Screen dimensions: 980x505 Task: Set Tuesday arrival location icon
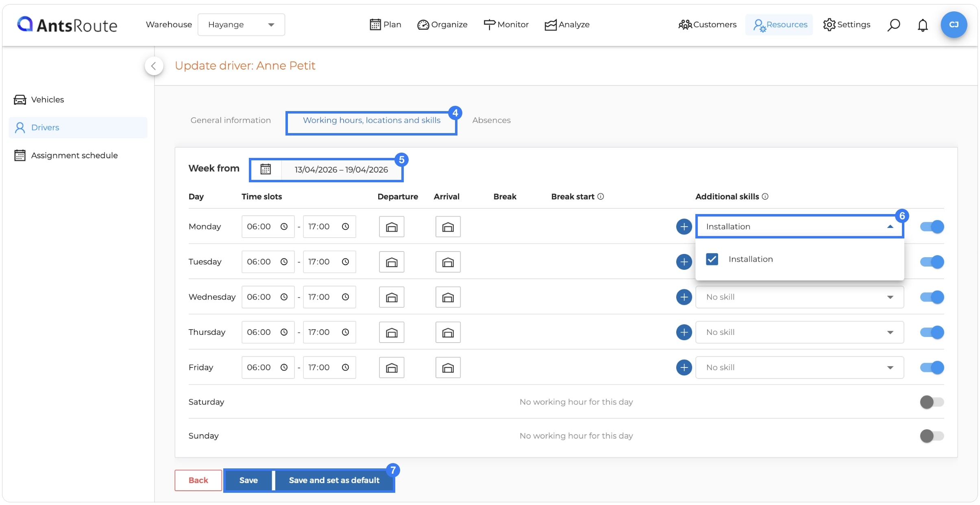pyautogui.click(x=448, y=262)
